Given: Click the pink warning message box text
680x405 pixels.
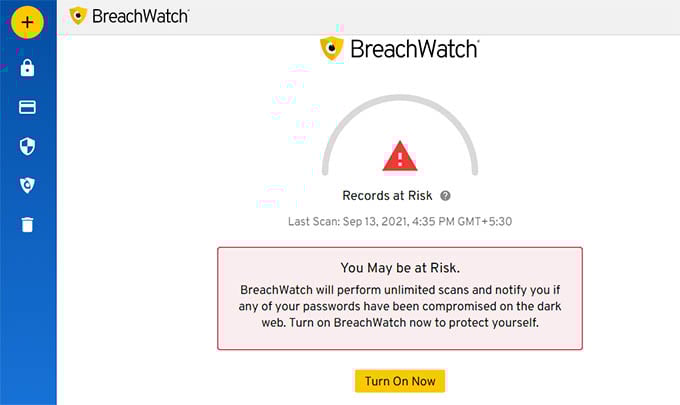Looking at the screenshot, I should (x=400, y=306).
